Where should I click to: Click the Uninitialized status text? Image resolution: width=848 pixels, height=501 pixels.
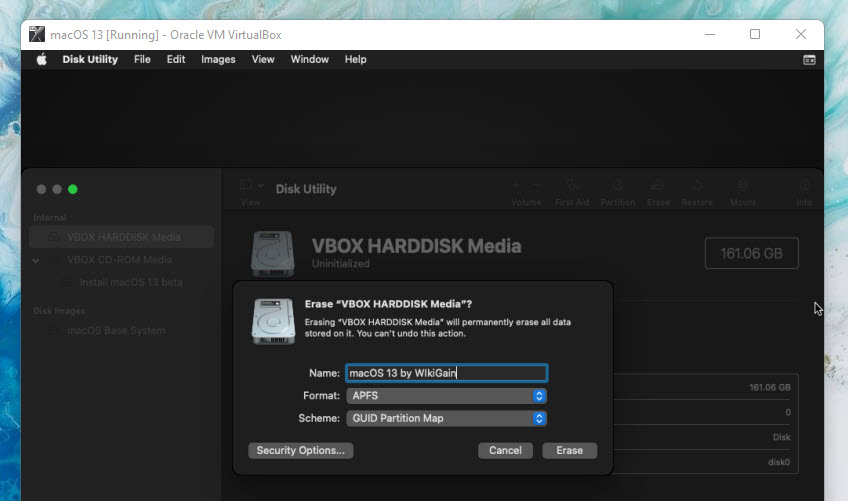[341, 263]
